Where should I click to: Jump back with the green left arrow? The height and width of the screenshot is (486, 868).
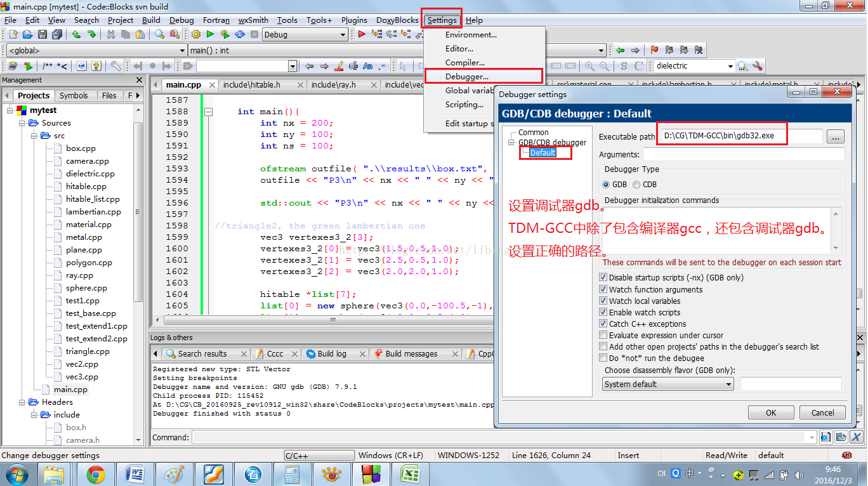pos(620,50)
